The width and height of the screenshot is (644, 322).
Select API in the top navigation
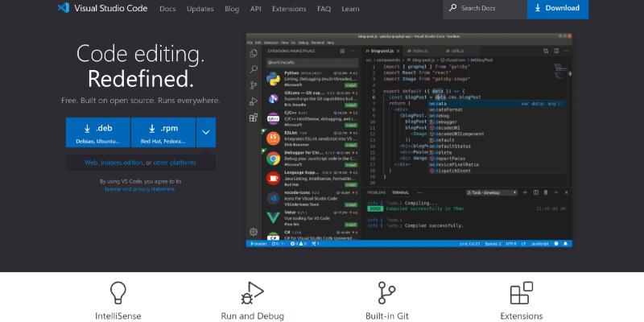click(x=255, y=8)
